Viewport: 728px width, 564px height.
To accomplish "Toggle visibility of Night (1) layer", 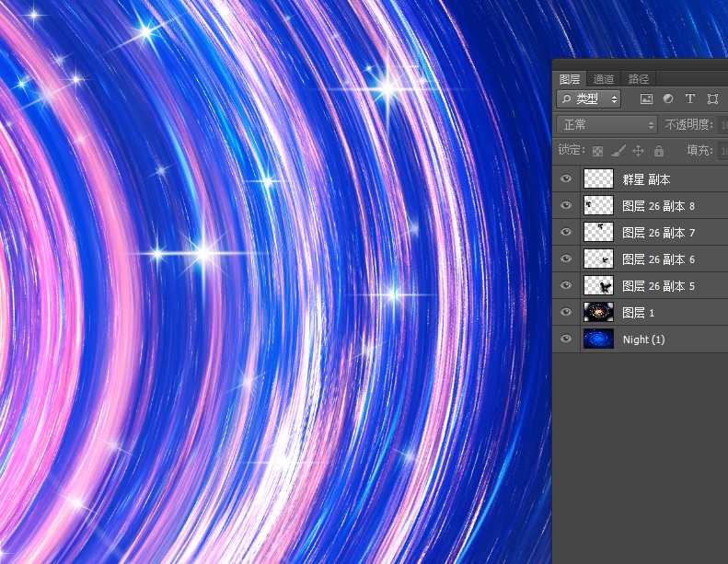I will 566,339.
